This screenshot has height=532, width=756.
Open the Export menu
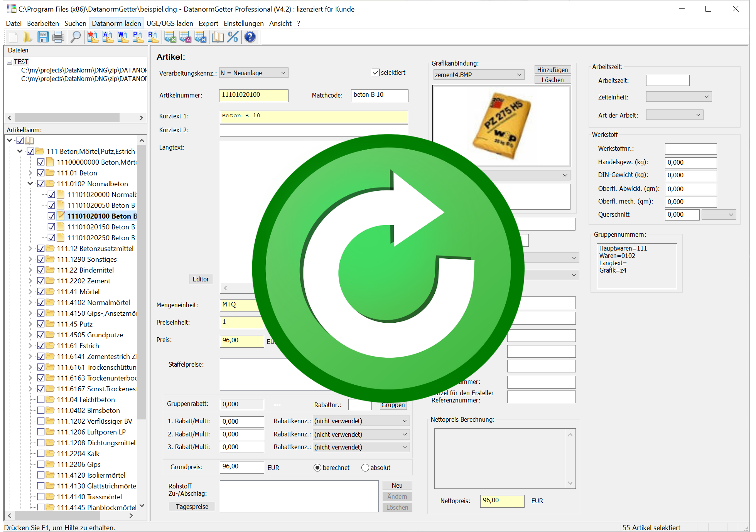[x=208, y=24]
